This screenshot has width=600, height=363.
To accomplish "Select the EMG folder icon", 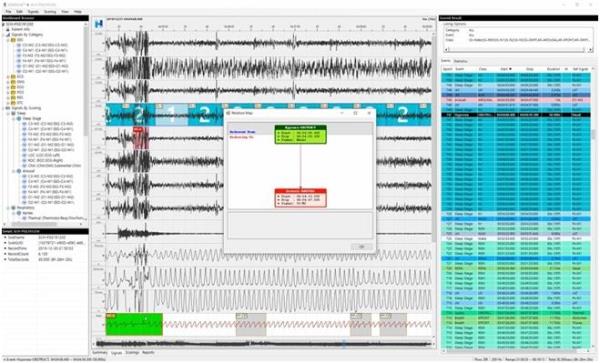I will click(x=13, y=82).
